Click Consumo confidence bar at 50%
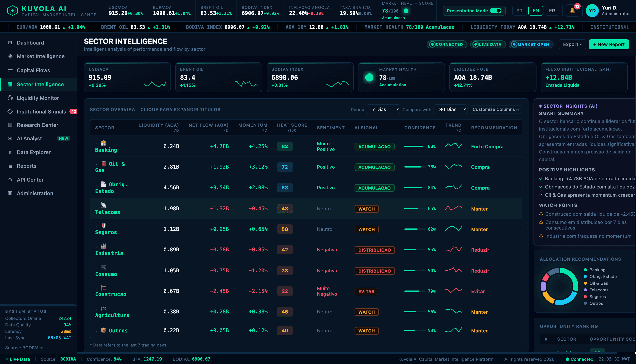The width and height of the screenshot is (636, 364). pyautogui.click(x=415, y=270)
